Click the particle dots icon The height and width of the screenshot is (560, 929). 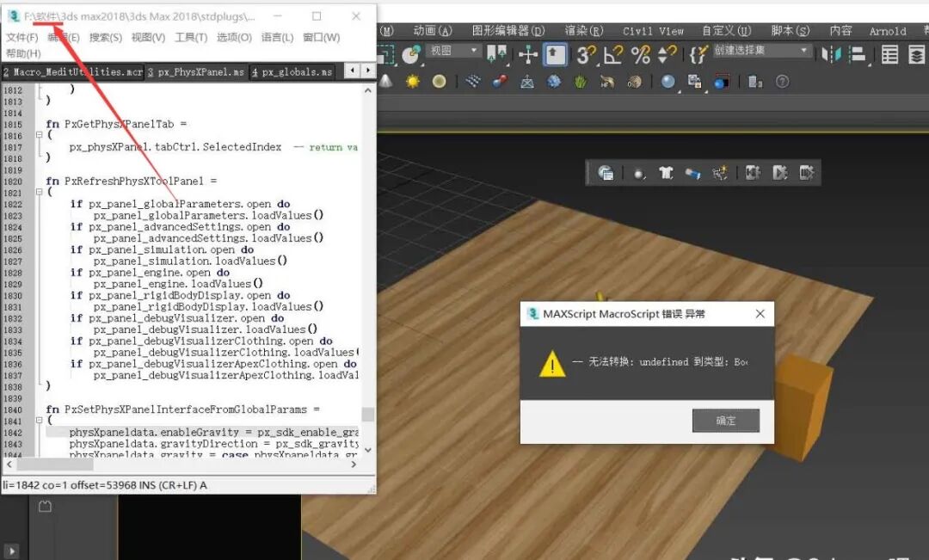[x=473, y=82]
